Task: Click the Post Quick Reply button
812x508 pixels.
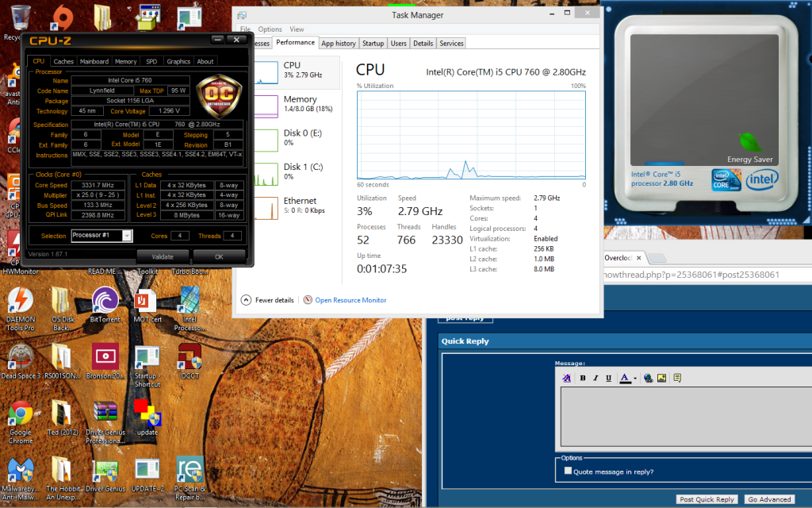Action: 707,499
